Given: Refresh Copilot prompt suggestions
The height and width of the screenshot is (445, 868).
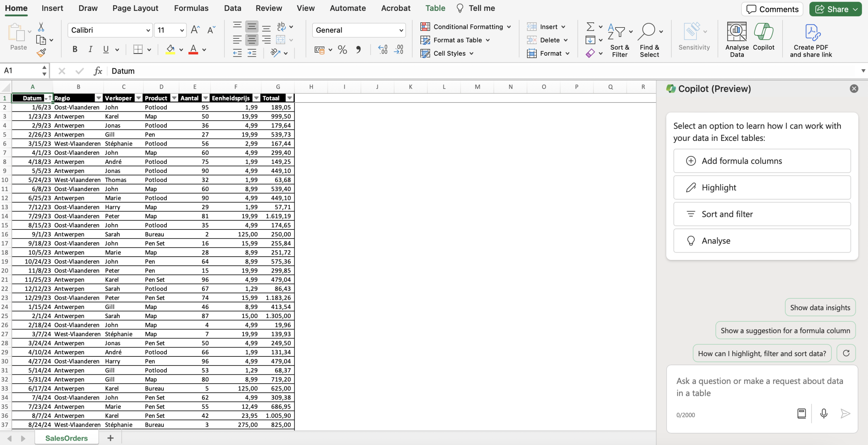Looking at the screenshot, I should pyautogui.click(x=846, y=353).
